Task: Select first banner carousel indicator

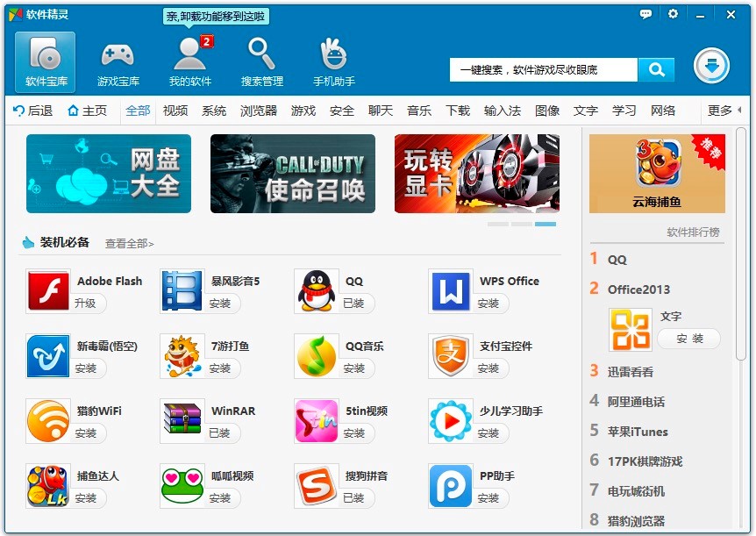Action: tap(498, 224)
